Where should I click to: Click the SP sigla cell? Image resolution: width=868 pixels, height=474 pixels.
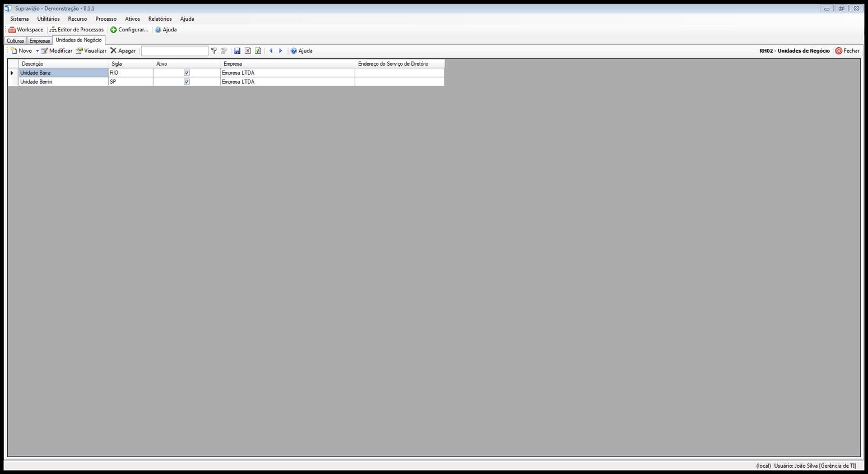click(131, 82)
